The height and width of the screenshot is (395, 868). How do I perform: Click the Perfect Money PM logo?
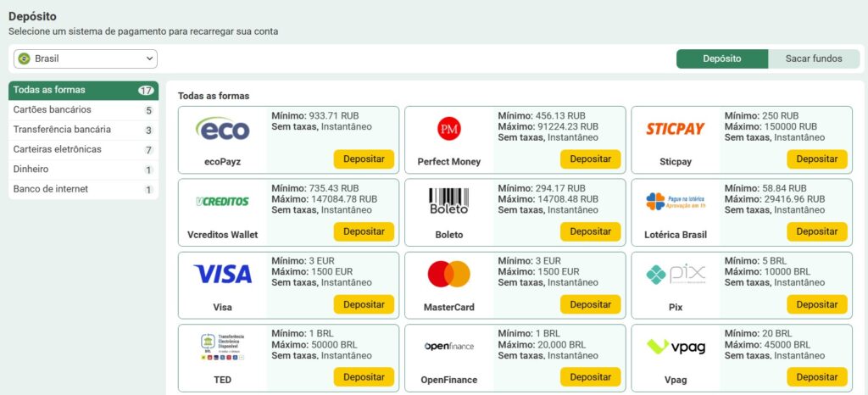tap(448, 129)
